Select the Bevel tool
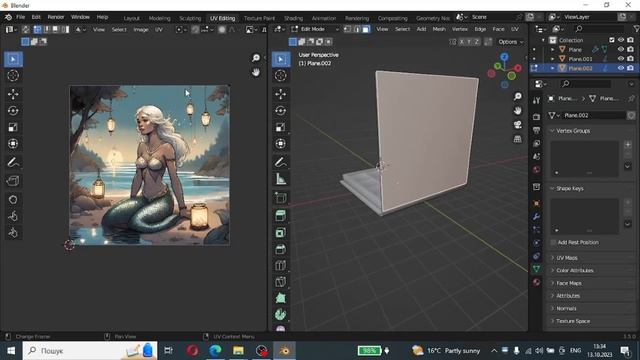Image resolution: width=640 pixels, height=360 pixels. tap(281, 249)
